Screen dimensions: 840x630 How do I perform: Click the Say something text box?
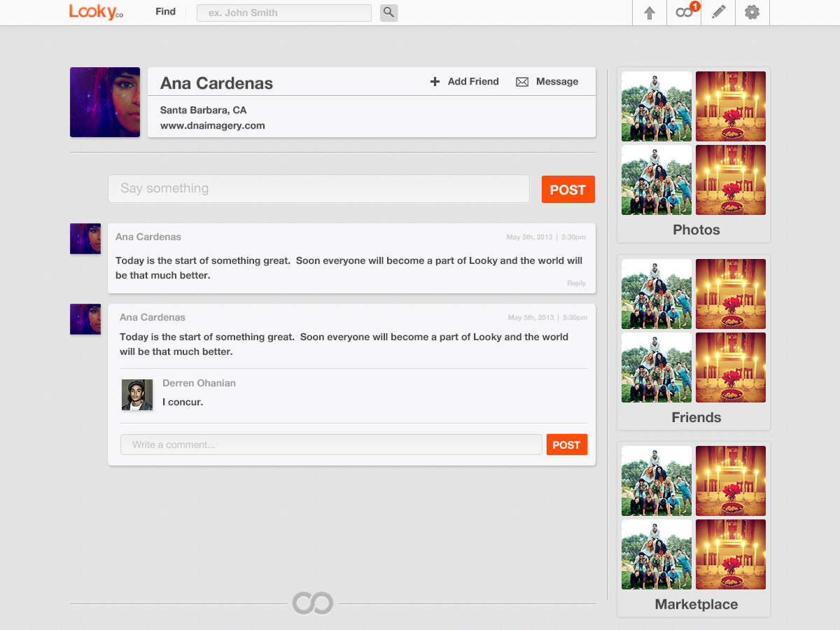coord(318,189)
